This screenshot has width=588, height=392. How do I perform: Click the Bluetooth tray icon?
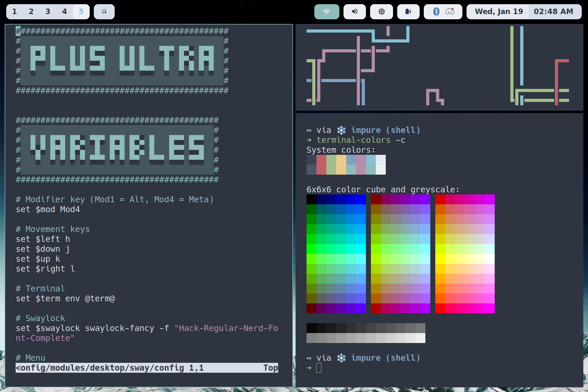point(436,11)
